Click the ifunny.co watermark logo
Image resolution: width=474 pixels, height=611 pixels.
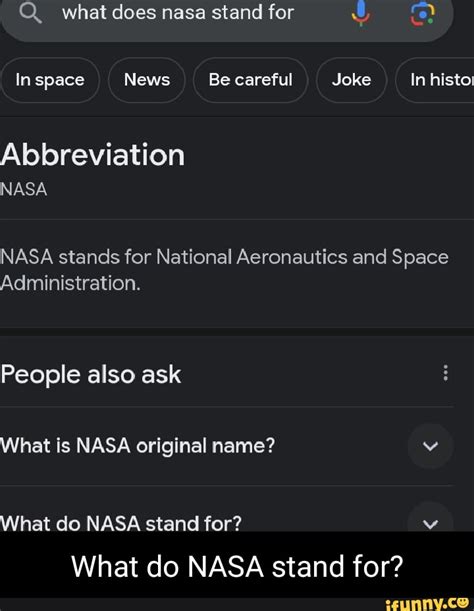[427, 603]
